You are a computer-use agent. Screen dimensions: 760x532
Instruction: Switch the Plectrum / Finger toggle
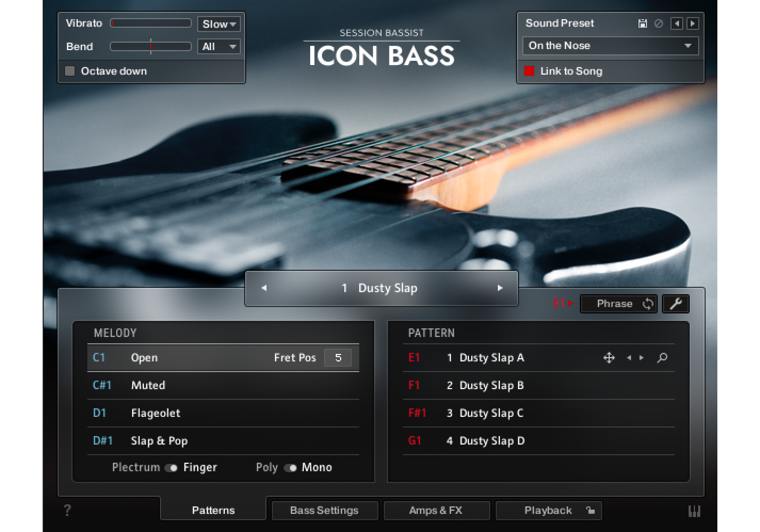(171, 468)
